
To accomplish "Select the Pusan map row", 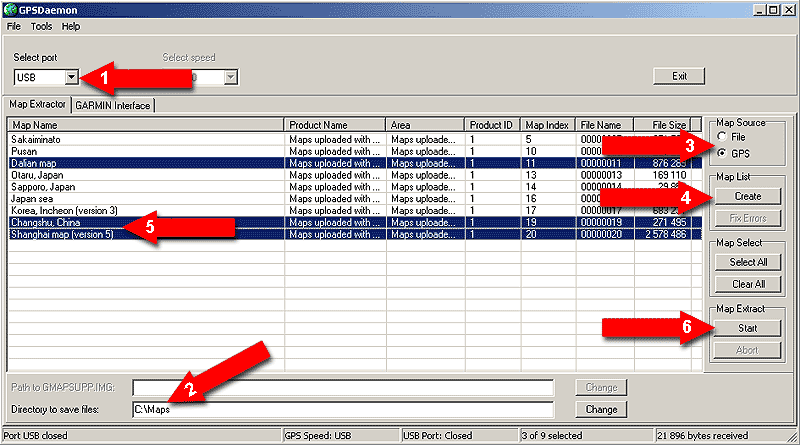I will (x=355, y=152).
